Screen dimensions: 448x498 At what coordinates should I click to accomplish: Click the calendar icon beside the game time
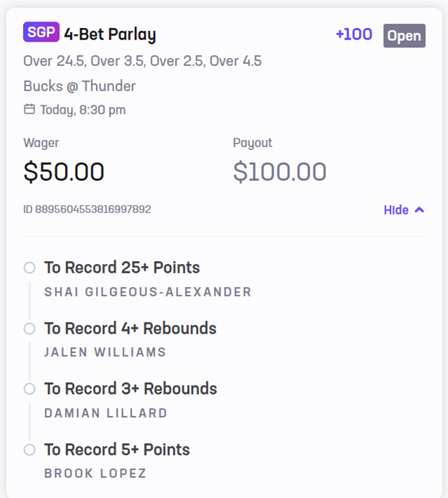tap(29, 109)
